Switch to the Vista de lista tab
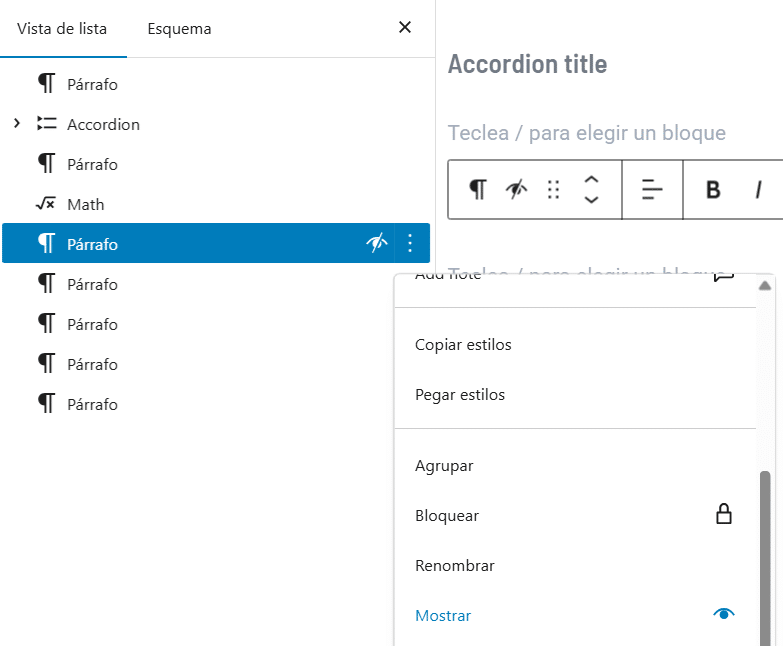 pos(62,29)
